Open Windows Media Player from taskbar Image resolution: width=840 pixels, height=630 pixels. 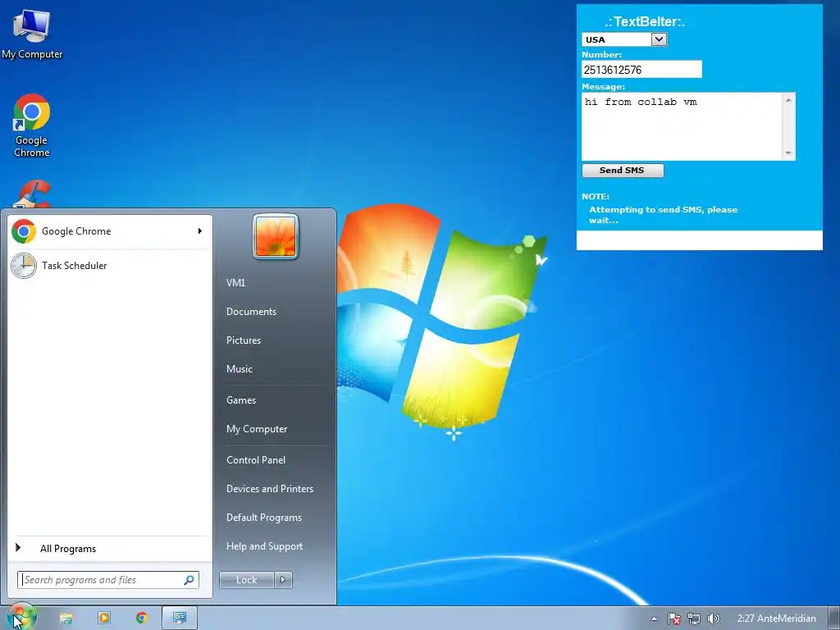[104, 619]
